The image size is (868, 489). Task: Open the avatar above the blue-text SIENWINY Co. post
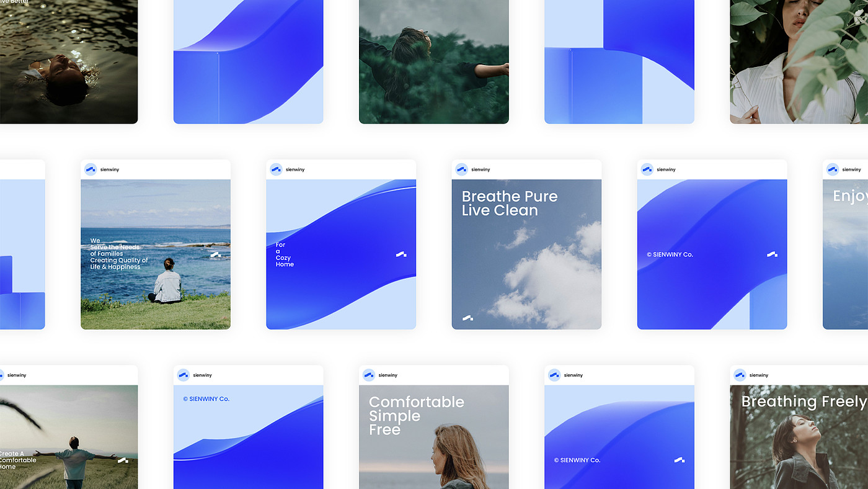coord(184,375)
